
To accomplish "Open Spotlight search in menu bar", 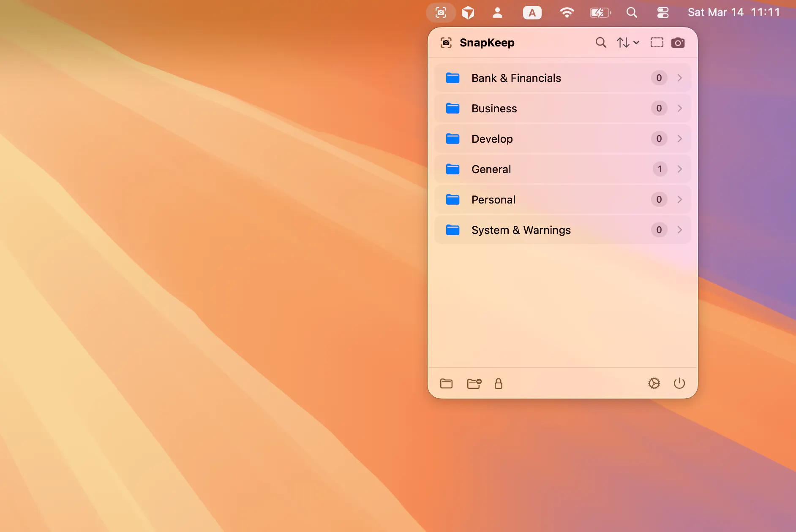I will click(x=632, y=13).
